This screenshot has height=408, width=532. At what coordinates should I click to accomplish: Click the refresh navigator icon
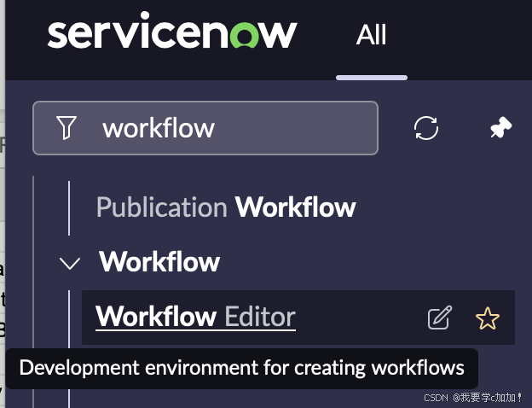click(426, 128)
